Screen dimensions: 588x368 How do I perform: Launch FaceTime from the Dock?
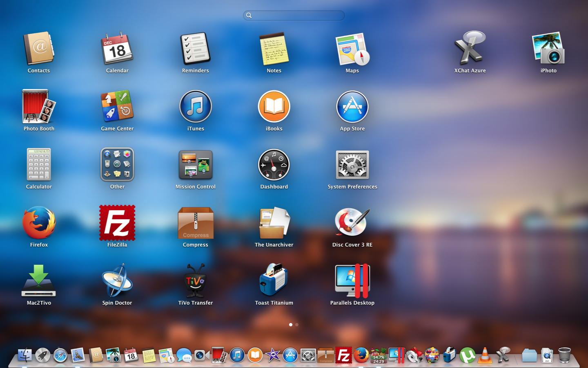202,355
